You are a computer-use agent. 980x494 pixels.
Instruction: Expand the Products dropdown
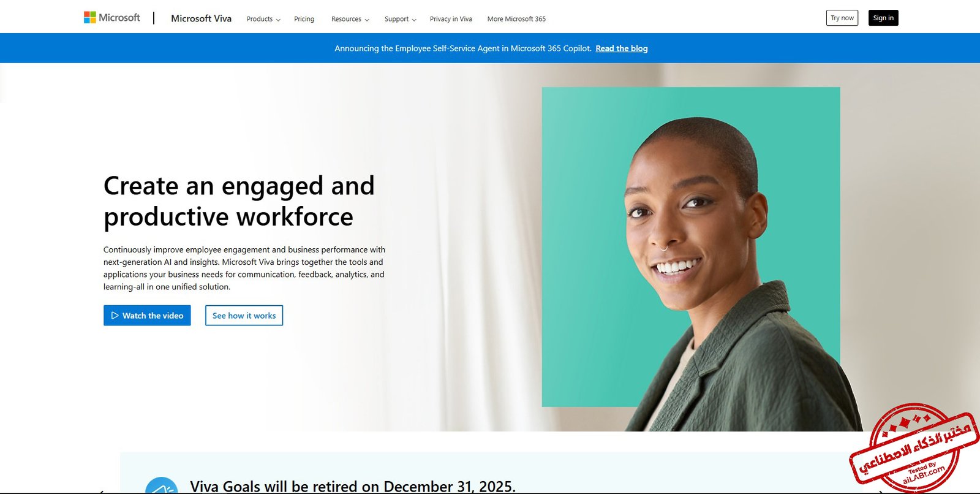pyautogui.click(x=263, y=19)
